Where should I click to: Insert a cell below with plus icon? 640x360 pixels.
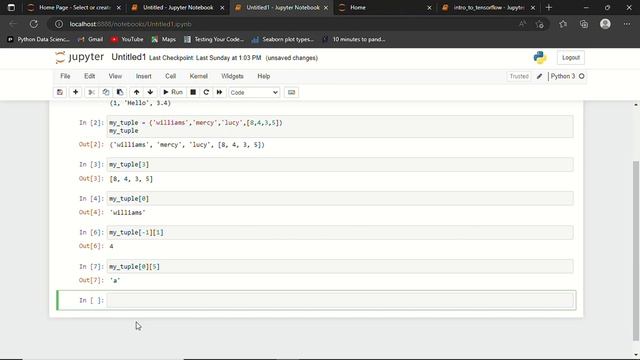(76, 92)
